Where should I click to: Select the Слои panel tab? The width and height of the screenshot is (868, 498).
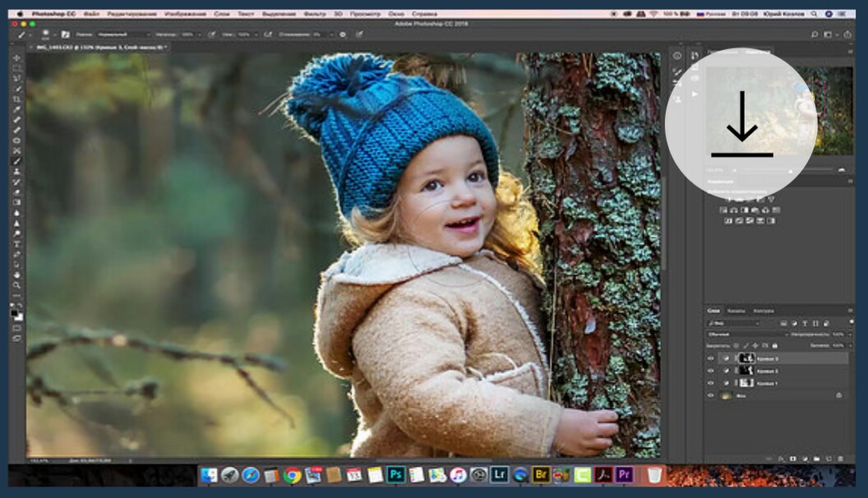click(x=713, y=311)
